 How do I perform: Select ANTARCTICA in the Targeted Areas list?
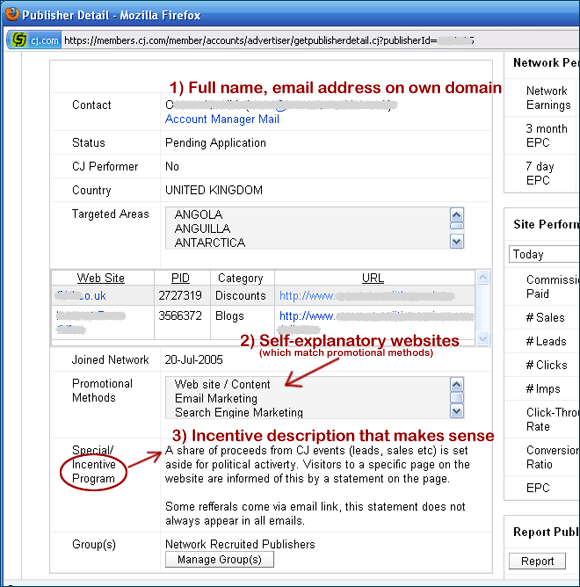click(210, 243)
